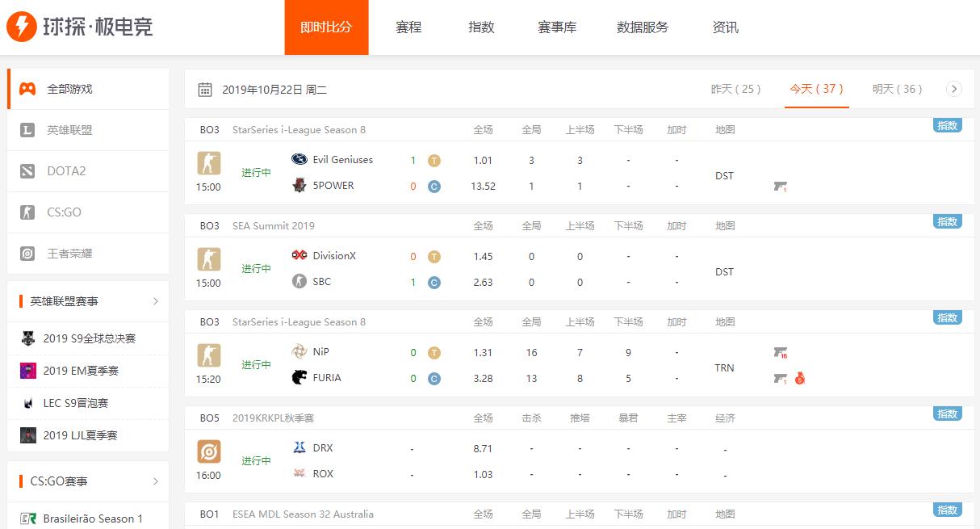This screenshot has height=529, width=980.
Task: Open the 资讯 tab
Action: click(726, 27)
